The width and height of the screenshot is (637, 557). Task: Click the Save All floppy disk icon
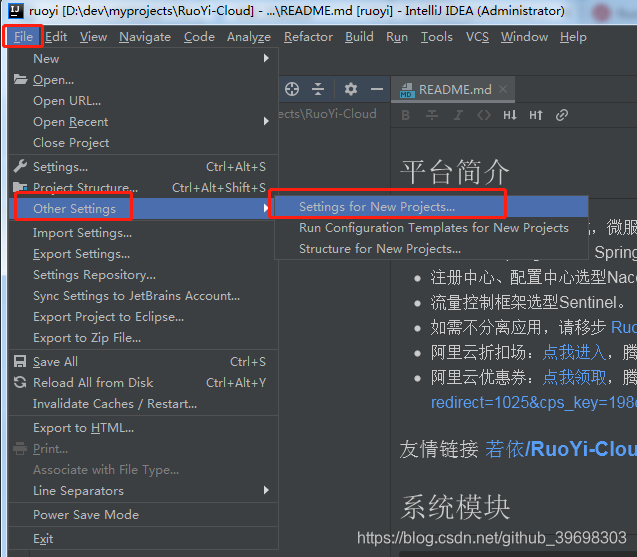[20, 361]
